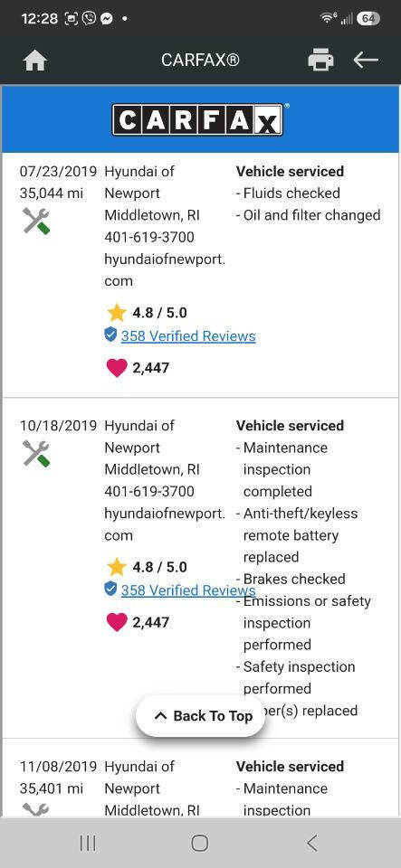
Task: Go back using the header arrow
Action: [x=366, y=60]
